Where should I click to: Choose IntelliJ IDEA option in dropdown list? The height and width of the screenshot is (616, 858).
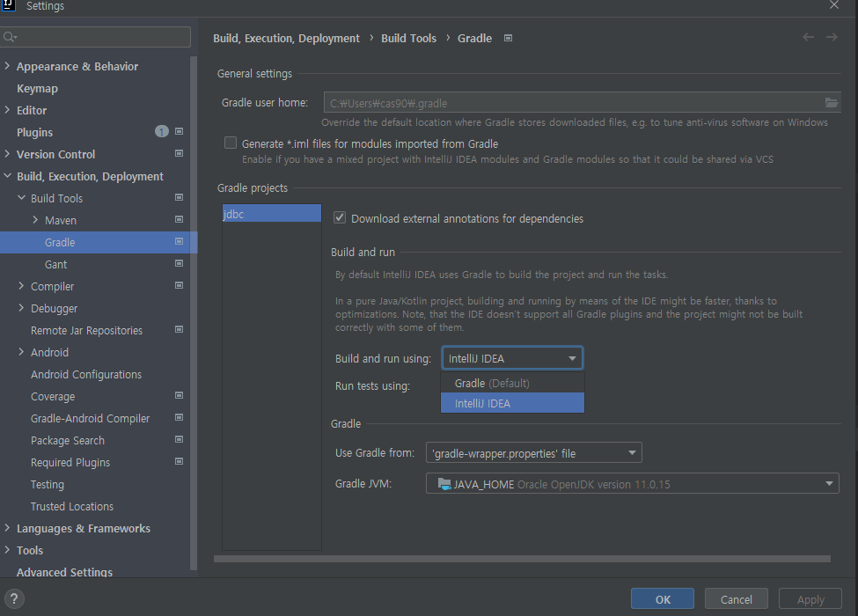click(512, 403)
